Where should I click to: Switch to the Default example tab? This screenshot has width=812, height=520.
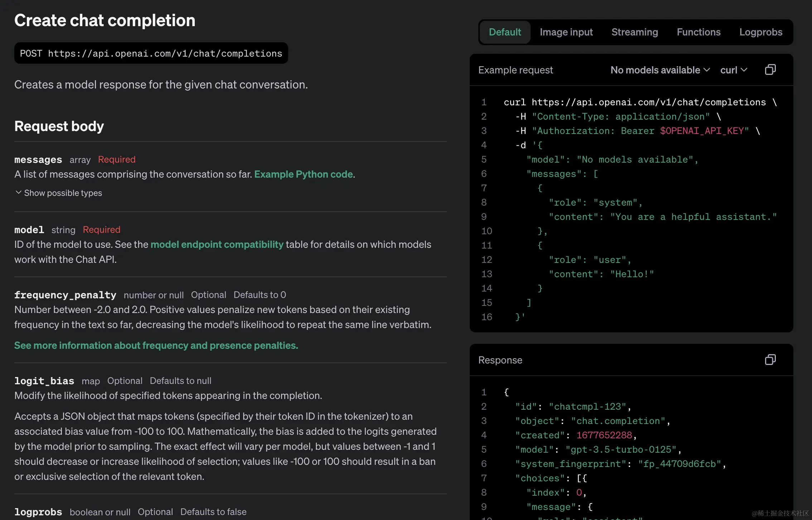click(505, 32)
